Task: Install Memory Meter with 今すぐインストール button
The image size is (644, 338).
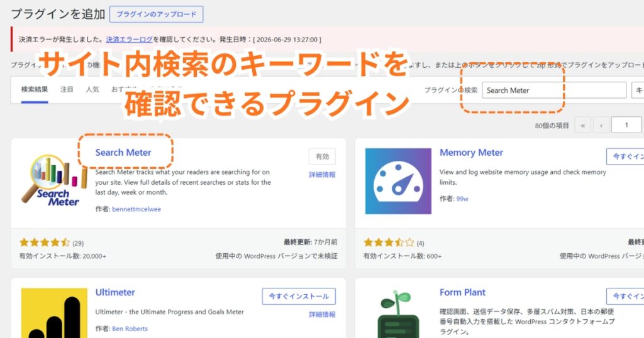Action: [x=625, y=156]
